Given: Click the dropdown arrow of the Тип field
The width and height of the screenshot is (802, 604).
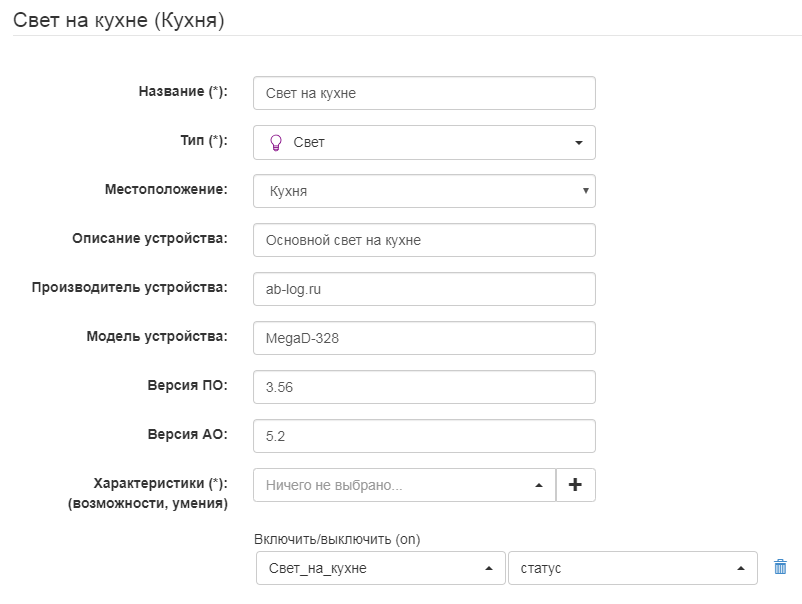Looking at the screenshot, I should [577, 141].
